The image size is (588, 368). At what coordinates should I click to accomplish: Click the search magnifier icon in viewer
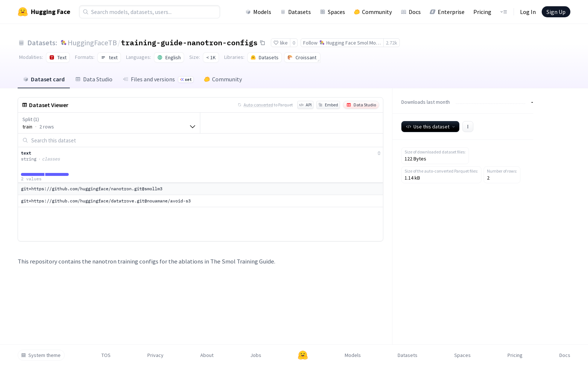(25, 140)
